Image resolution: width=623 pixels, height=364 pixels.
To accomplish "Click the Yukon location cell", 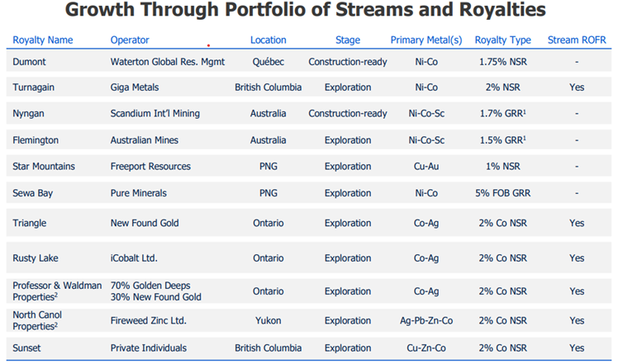I will [269, 321].
